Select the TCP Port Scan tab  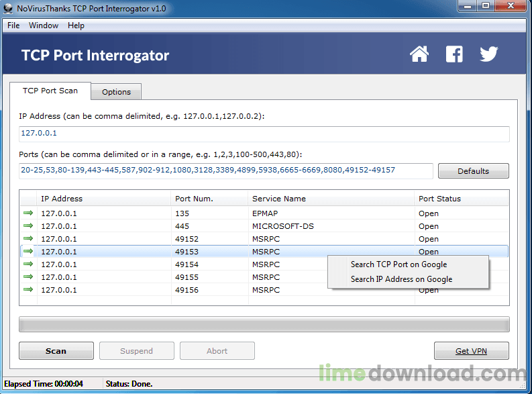point(50,91)
